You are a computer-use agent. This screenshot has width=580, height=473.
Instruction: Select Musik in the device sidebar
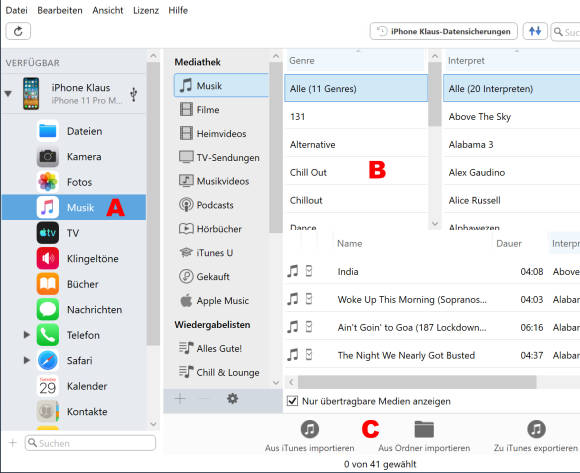coord(74,207)
